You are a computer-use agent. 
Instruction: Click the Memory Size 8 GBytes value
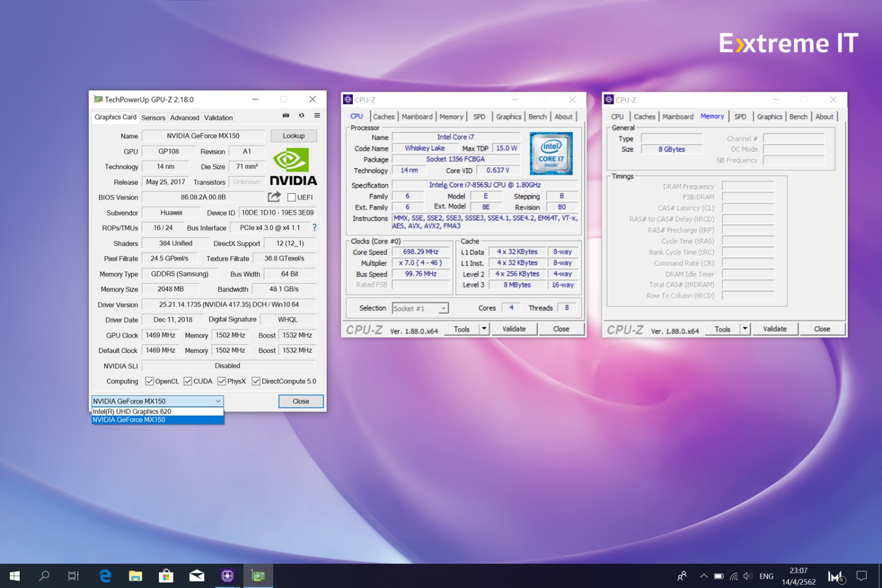671,149
